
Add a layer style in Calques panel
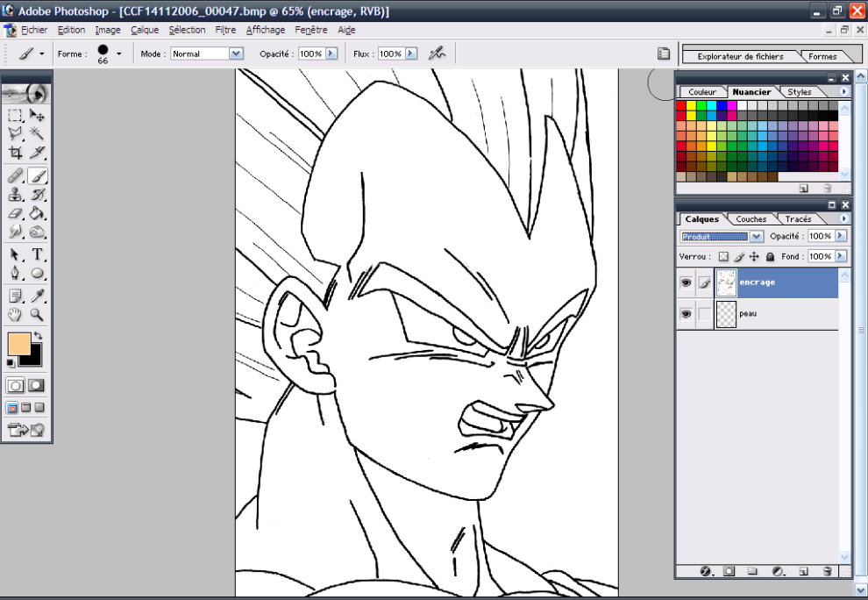tap(706, 571)
